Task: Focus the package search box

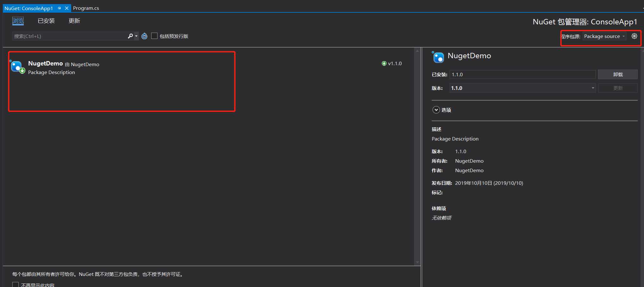Action: 70,36
